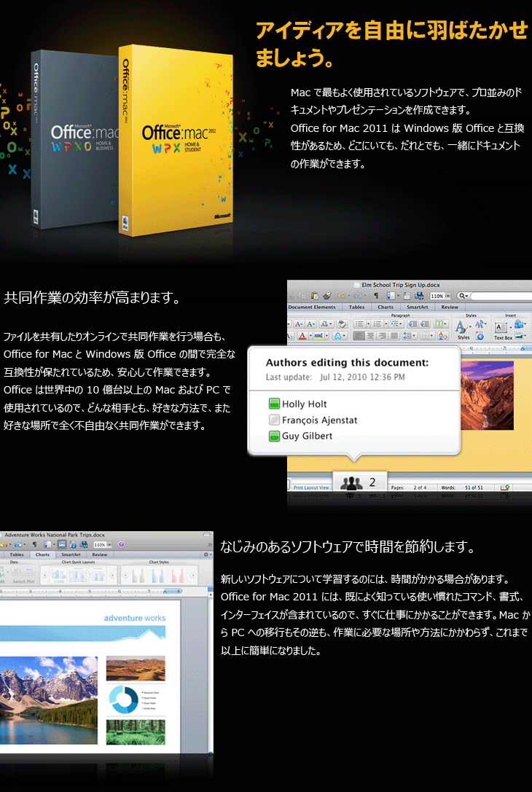The height and width of the screenshot is (792, 532).
Task: Click yellow Office Home & Student box
Action: point(176,140)
